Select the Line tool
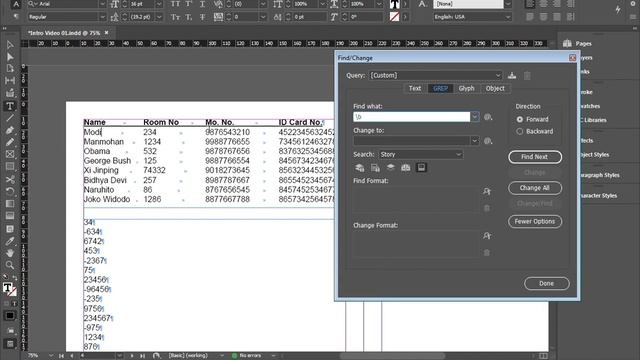This screenshot has width=640, height=360. [10, 118]
